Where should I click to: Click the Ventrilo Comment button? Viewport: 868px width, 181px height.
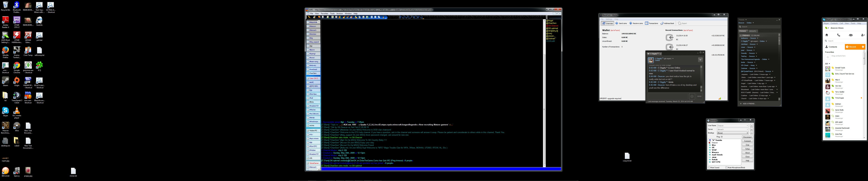(747, 141)
